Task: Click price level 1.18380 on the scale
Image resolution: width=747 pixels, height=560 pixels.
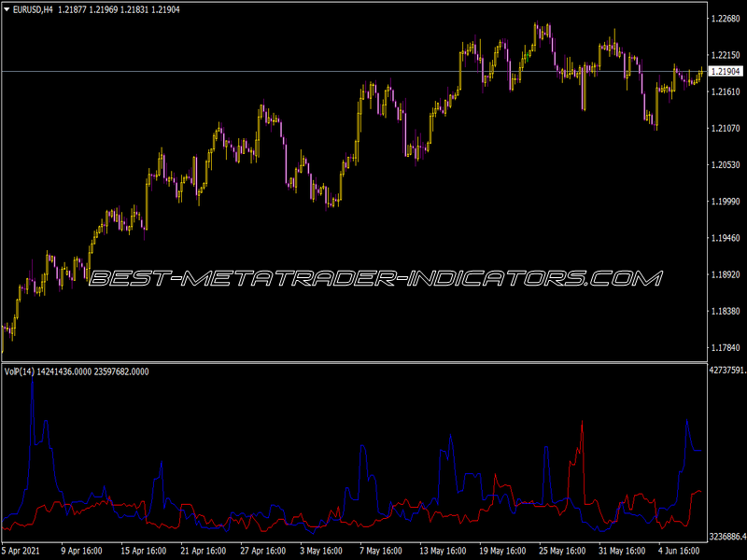Action: pos(726,311)
